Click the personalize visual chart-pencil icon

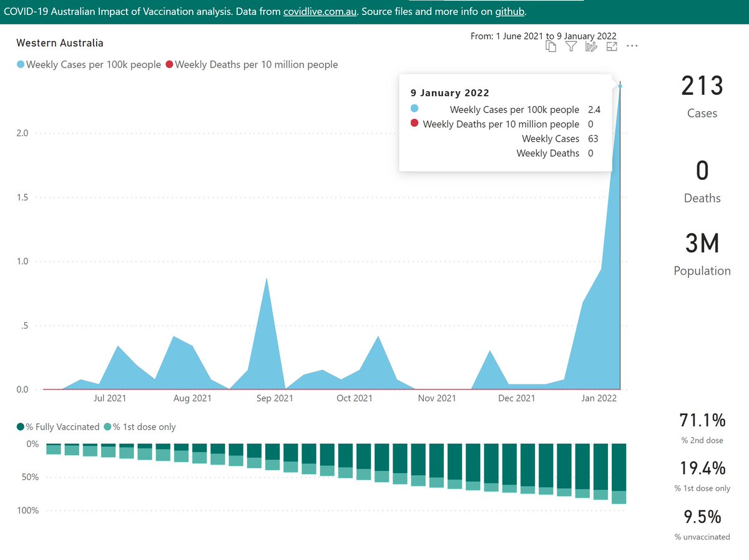coord(591,46)
